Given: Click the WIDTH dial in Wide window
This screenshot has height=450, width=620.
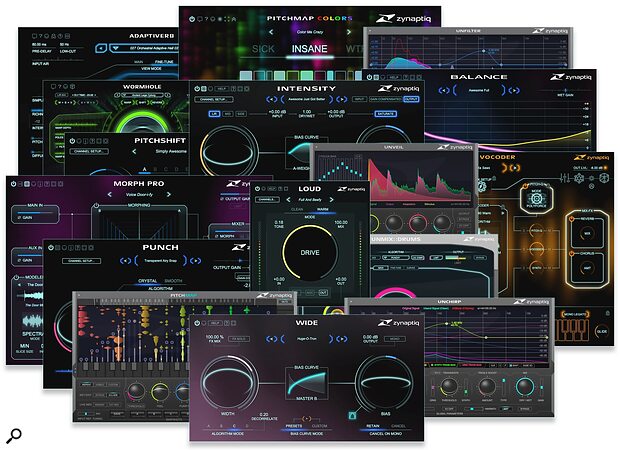Looking at the screenshot, I should [x=229, y=384].
